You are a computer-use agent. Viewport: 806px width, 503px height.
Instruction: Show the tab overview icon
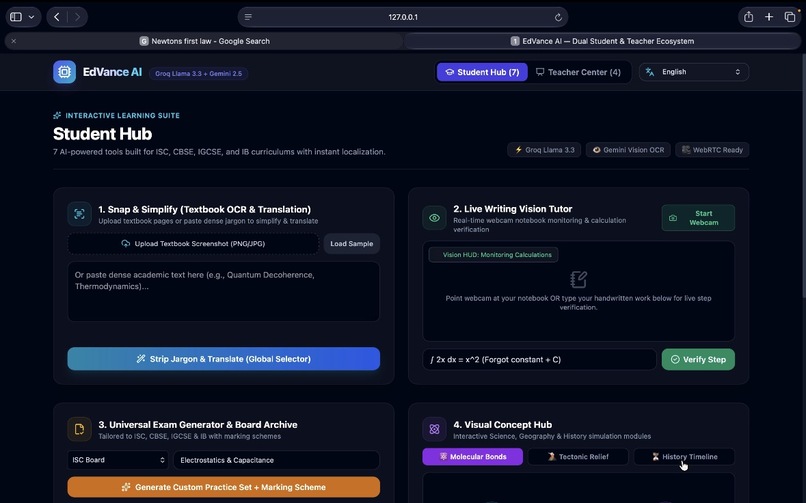[790, 17]
